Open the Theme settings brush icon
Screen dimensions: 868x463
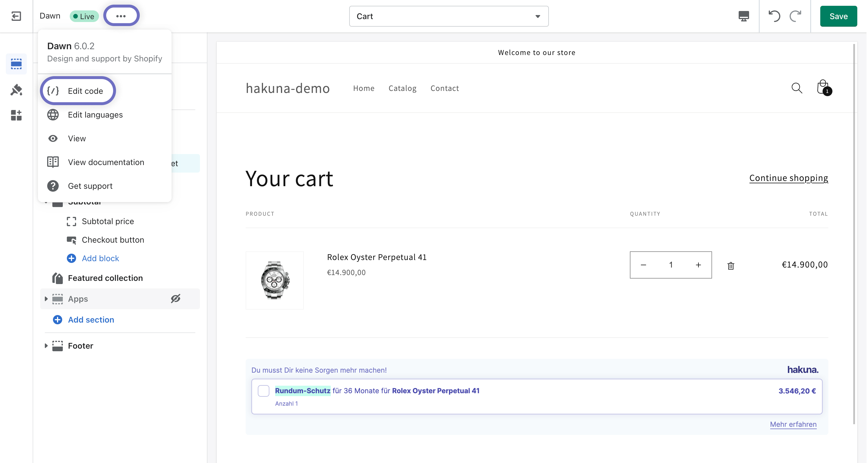16,90
